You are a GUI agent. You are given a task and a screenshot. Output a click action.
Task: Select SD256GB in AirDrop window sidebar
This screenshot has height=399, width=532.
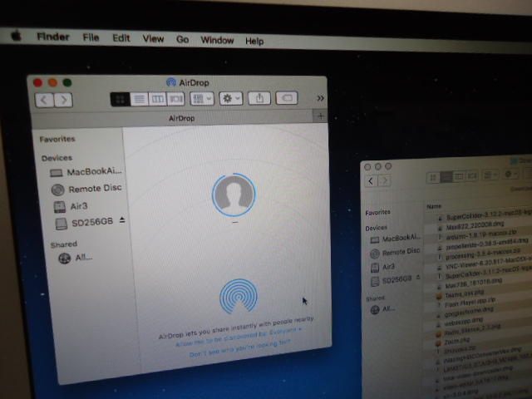(83, 223)
